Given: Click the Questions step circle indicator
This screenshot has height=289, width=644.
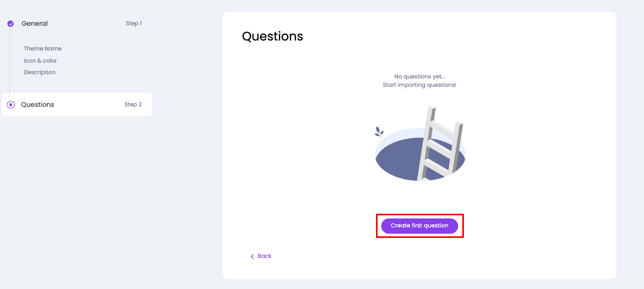Looking at the screenshot, I should pos(11,105).
